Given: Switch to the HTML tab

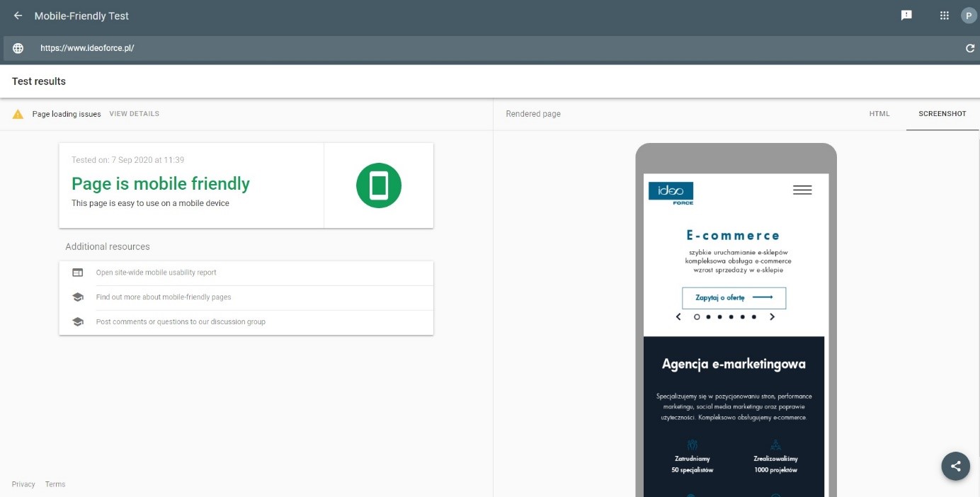Looking at the screenshot, I should pyautogui.click(x=879, y=114).
